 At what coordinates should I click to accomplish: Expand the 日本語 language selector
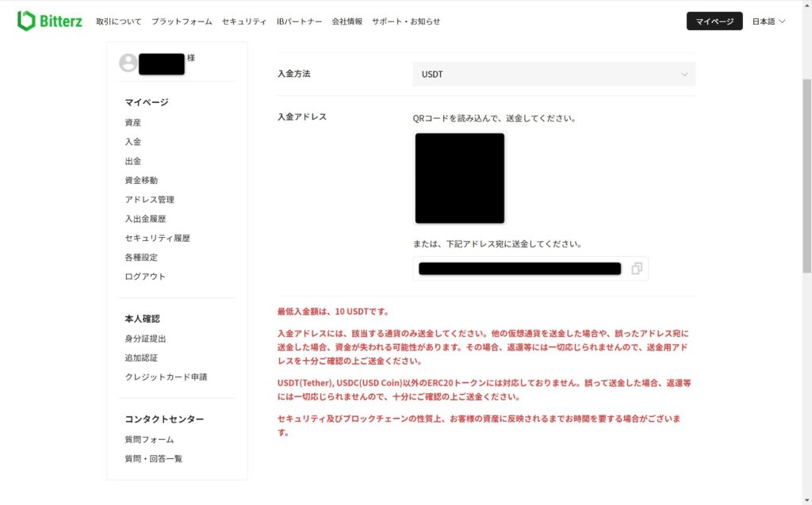[768, 21]
